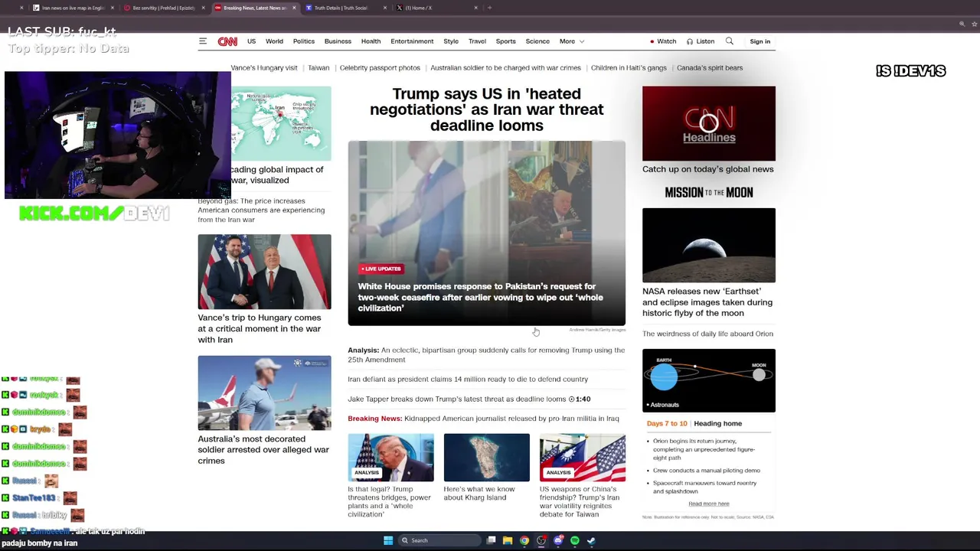
Task: Open the Orion Earth-Moon trajectory graphic
Action: (709, 380)
